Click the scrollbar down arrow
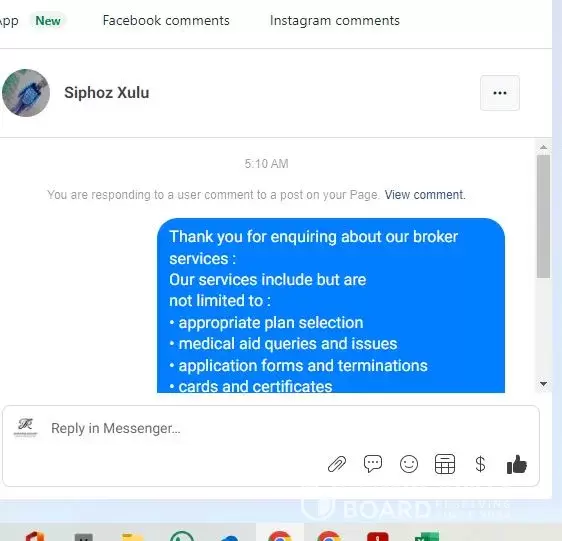The image size is (562, 541). (543, 384)
